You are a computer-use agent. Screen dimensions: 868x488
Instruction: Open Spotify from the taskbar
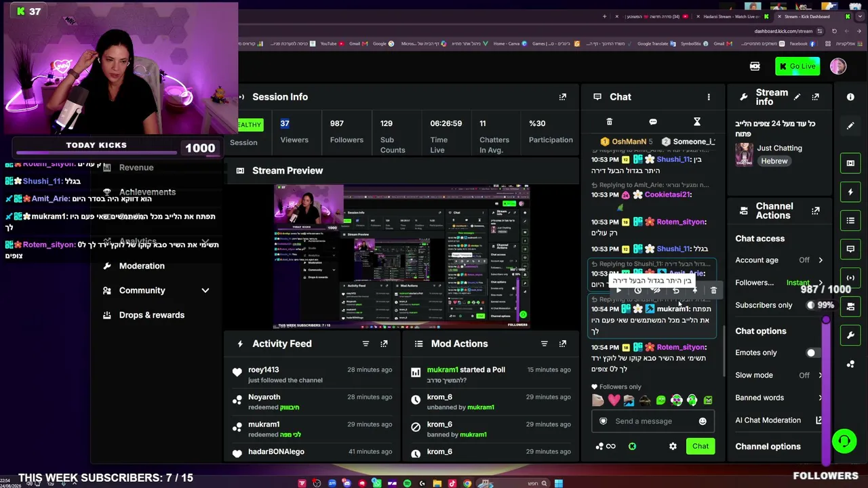click(407, 483)
